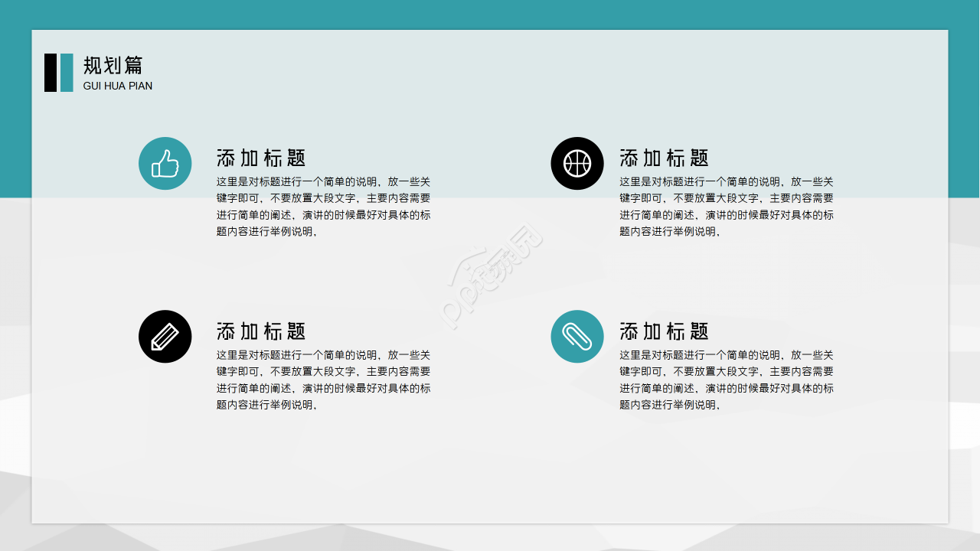Click the description paragraph beside the paperclip icon
This screenshot has height=551, width=980.
pyautogui.click(x=726, y=380)
